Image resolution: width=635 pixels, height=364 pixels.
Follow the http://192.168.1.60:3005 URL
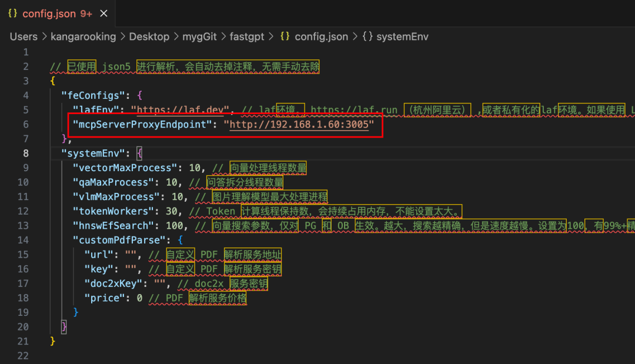pyautogui.click(x=299, y=124)
